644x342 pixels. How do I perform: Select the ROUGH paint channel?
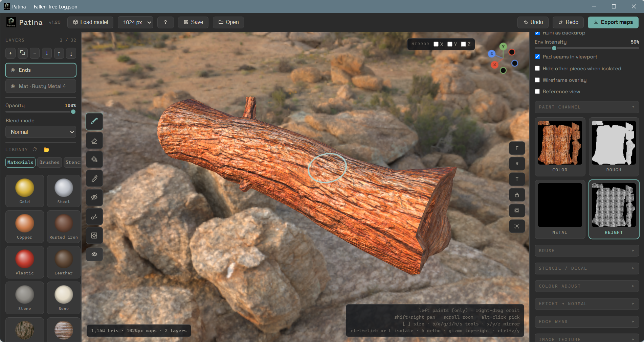pyautogui.click(x=614, y=147)
